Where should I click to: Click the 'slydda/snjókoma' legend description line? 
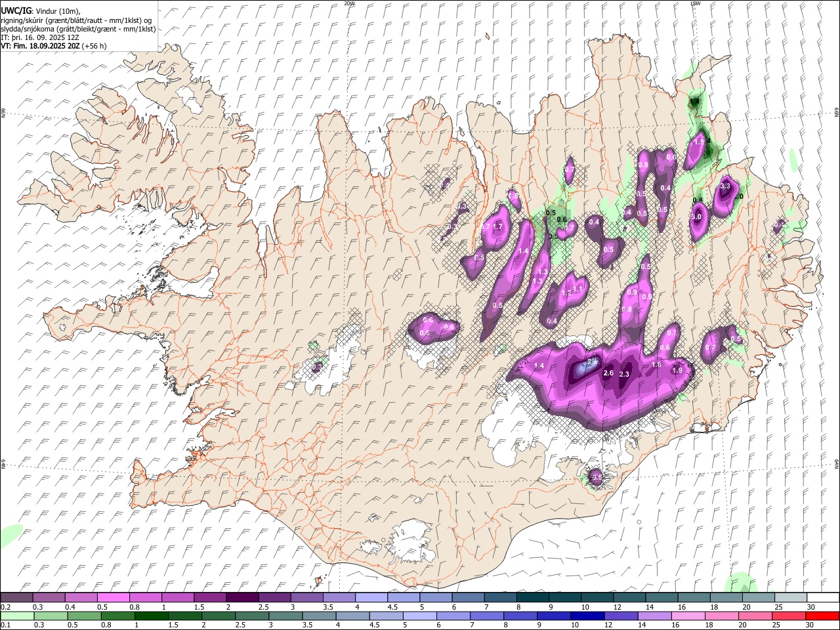(x=78, y=29)
